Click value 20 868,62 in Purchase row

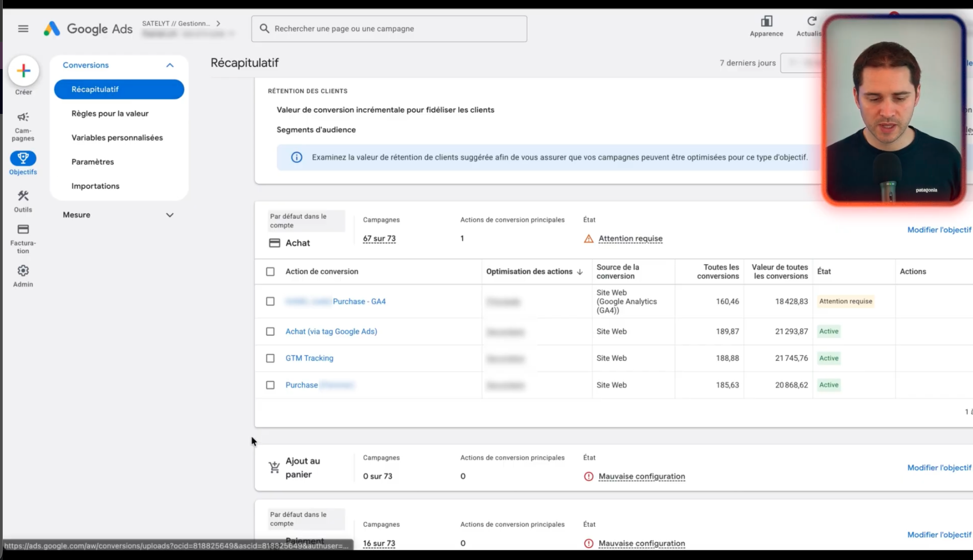pos(792,385)
